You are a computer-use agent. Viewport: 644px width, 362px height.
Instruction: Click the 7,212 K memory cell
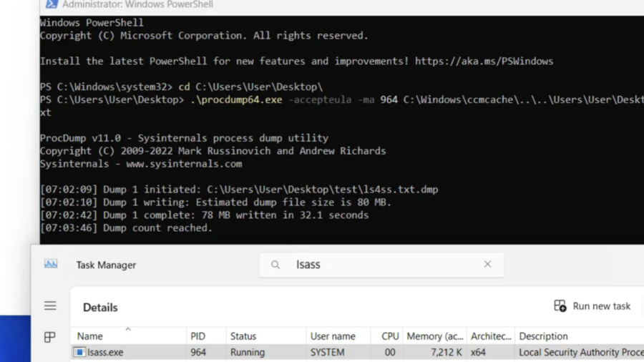pos(447,352)
